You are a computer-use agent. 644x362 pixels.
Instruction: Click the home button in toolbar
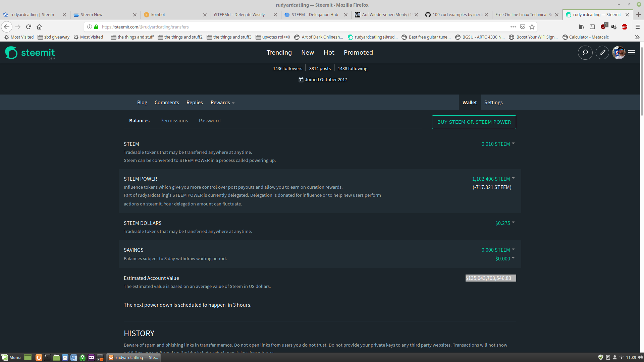(39, 27)
